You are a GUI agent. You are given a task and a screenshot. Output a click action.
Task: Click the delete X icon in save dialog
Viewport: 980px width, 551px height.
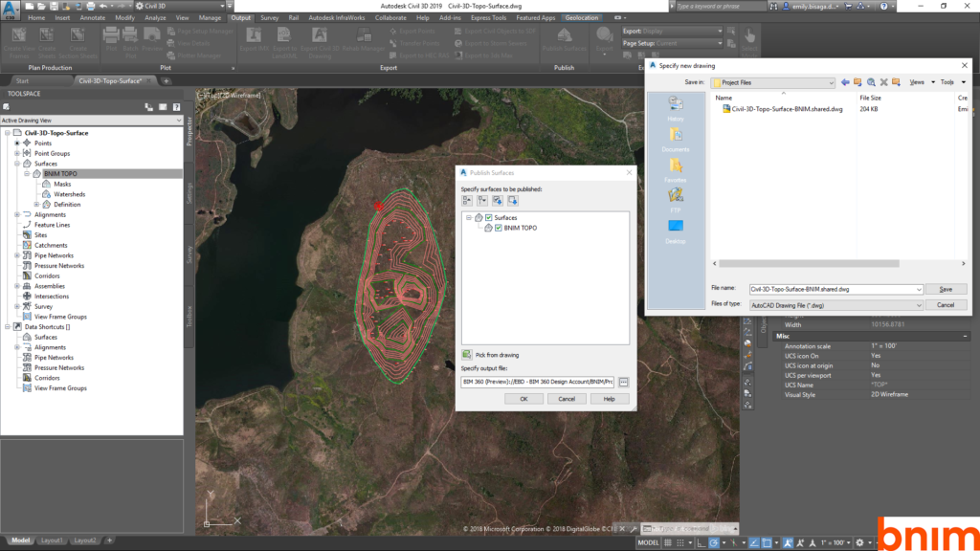(x=882, y=82)
